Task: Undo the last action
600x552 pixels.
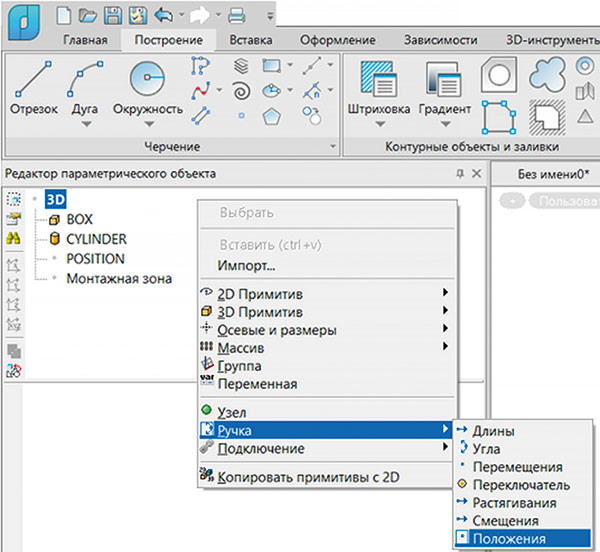Action: (x=163, y=16)
